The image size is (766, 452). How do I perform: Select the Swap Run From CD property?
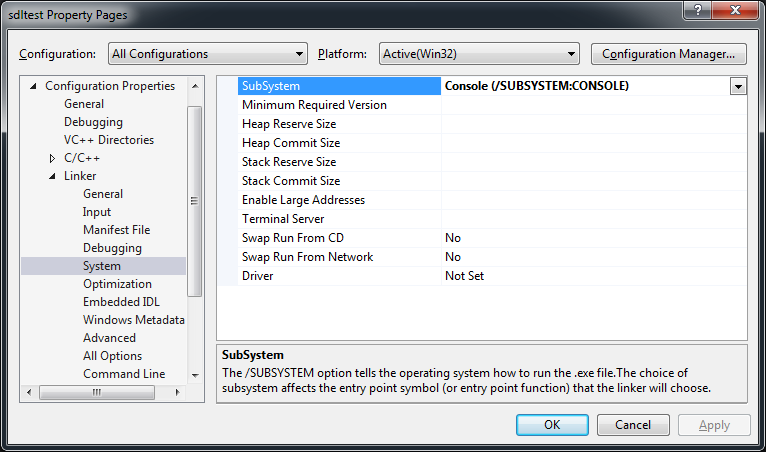point(292,238)
